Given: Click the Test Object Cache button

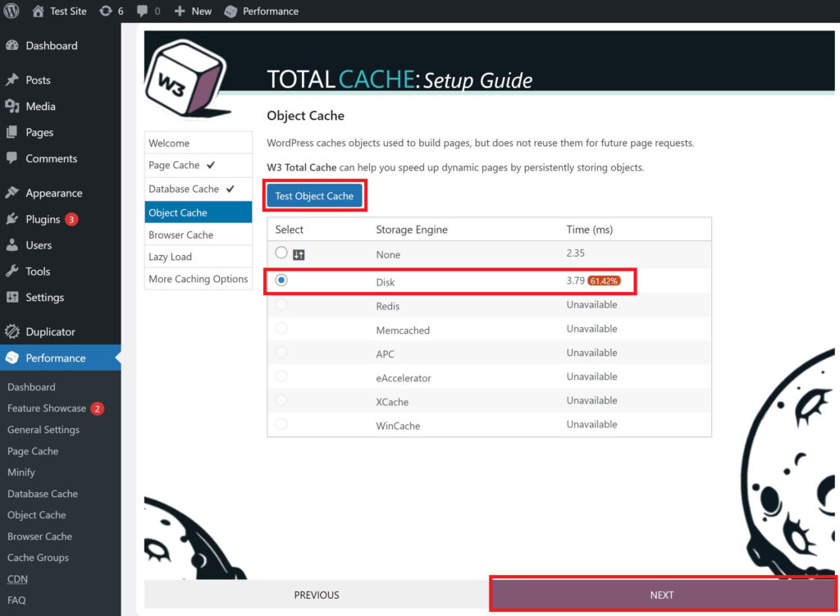Looking at the screenshot, I should tap(314, 196).
